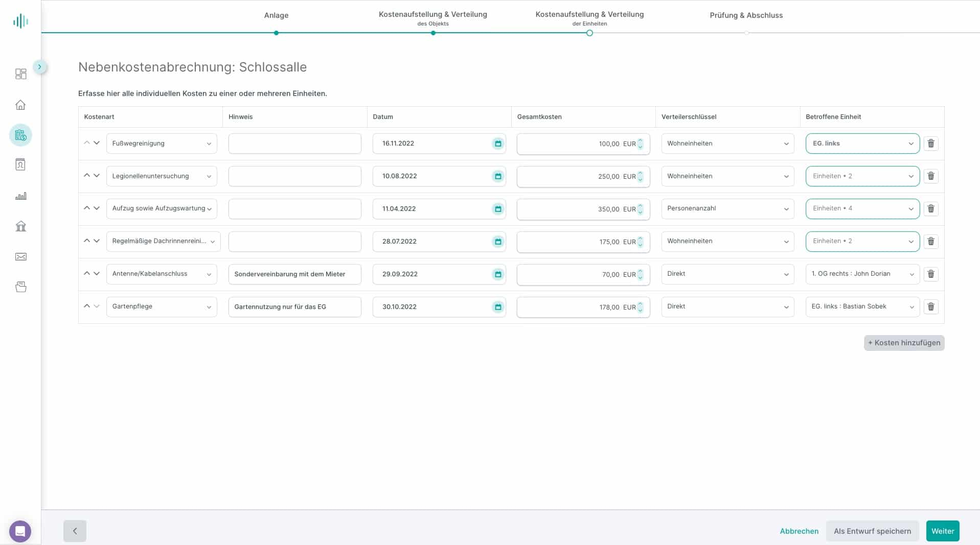Open the mail envelope sidebar icon

(20, 257)
